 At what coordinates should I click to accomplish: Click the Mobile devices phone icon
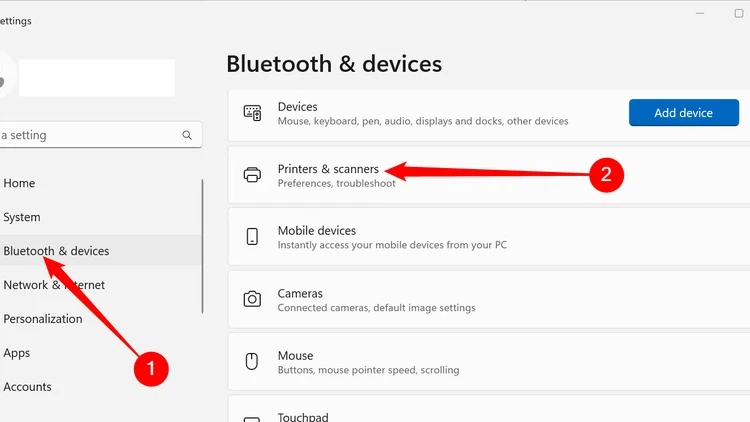pos(252,236)
